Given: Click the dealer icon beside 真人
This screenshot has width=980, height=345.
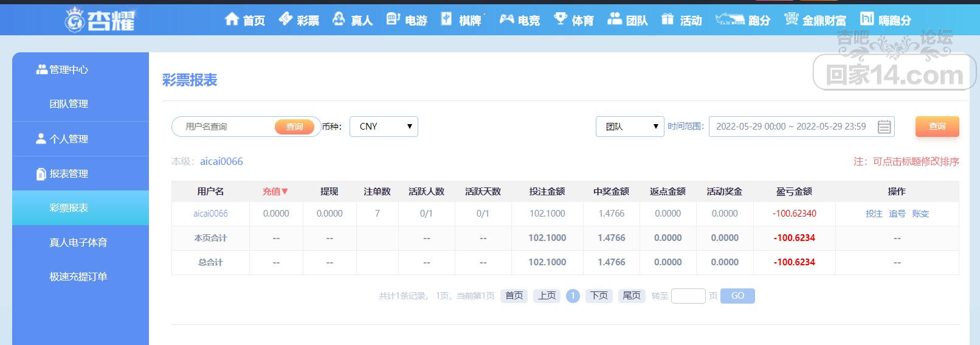Looking at the screenshot, I should (339, 19).
